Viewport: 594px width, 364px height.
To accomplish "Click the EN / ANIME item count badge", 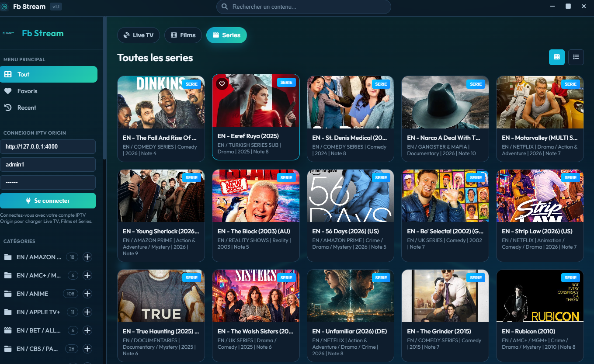I will pos(71,294).
